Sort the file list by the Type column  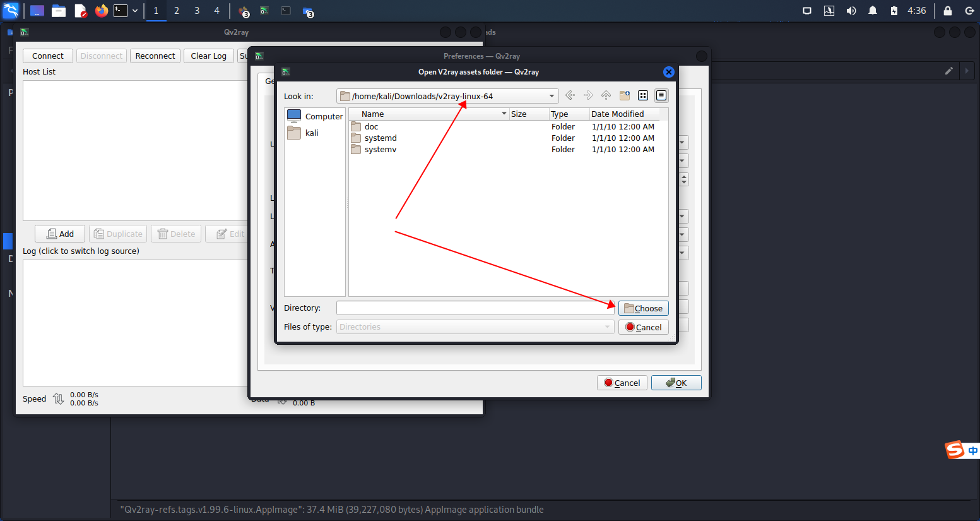(569, 114)
